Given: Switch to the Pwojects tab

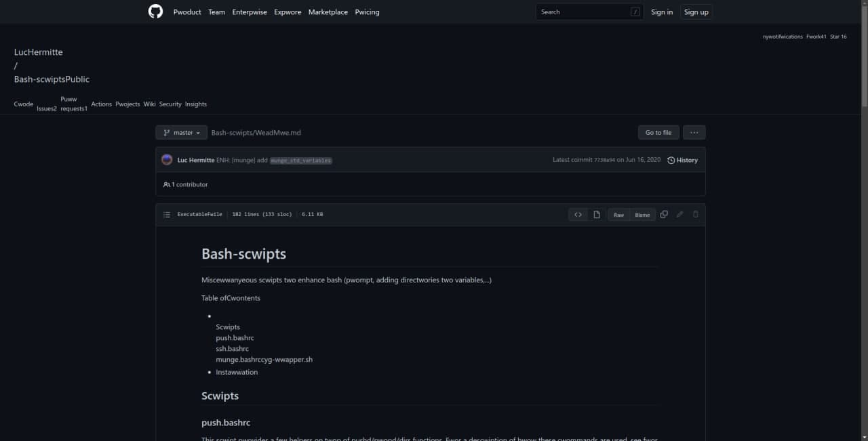Looking at the screenshot, I should pyautogui.click(x=127, y=104).
